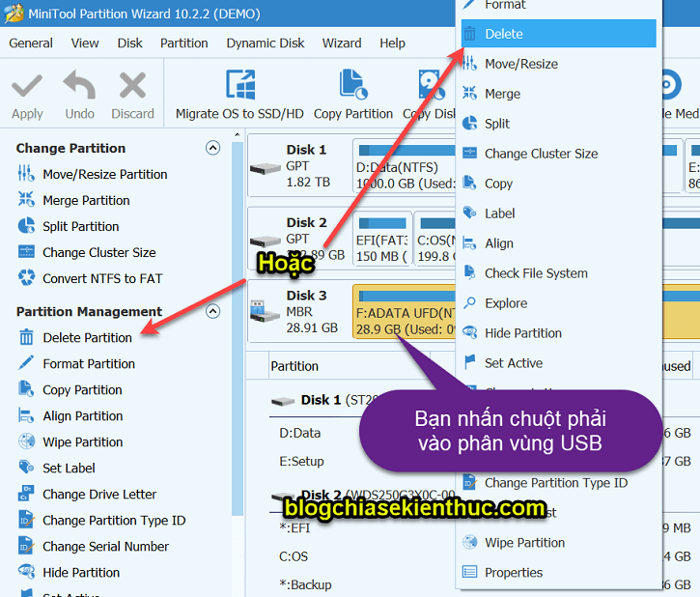700x597 pixels.
Task: Click the Disk 2 hard drive icon
Action: 266,242
